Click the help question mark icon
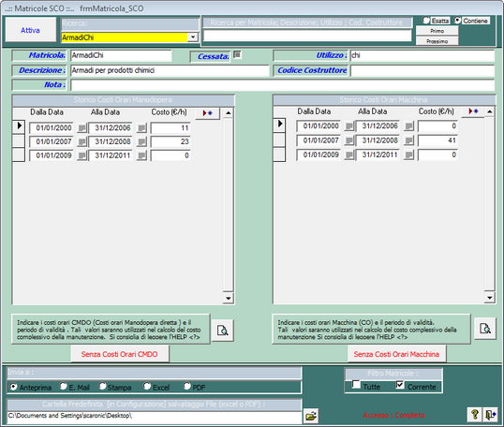 (475, 415)
